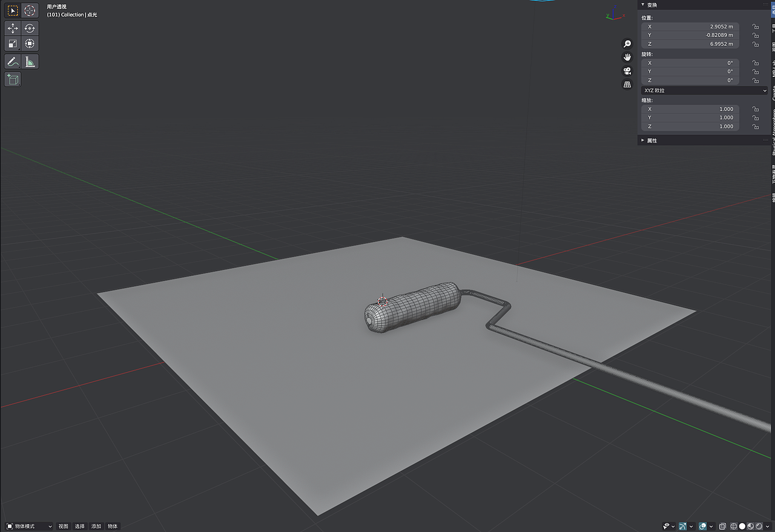775x532 pixels.
Task: Choose the Measure ruler tool
Action: (x=30, y=61)
